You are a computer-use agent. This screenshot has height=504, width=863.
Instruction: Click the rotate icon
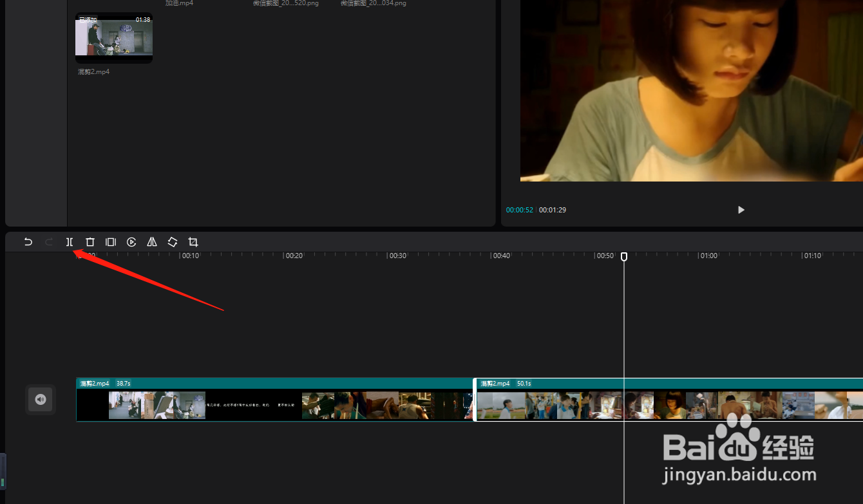173,242
